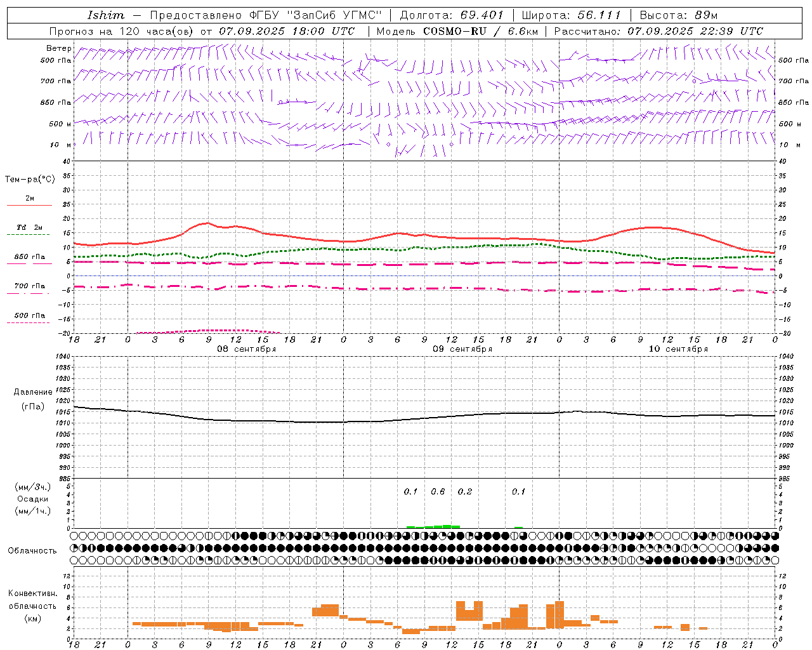Click the "(мм/3ч.)" precipitation unit label

[x=33, y=487]
